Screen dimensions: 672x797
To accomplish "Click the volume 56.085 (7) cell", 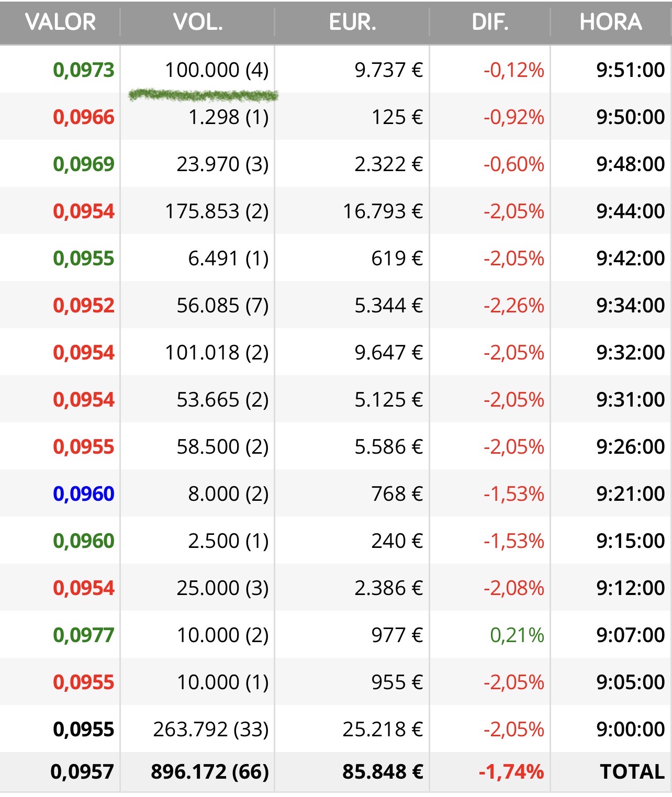I will pyautogui.click(x=222, y=305).
